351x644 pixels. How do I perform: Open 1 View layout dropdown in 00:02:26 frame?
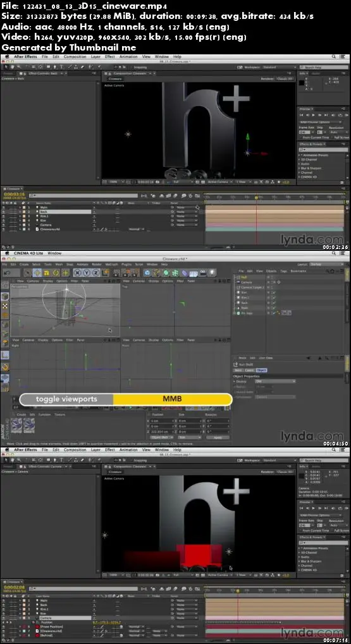point(242,182)
